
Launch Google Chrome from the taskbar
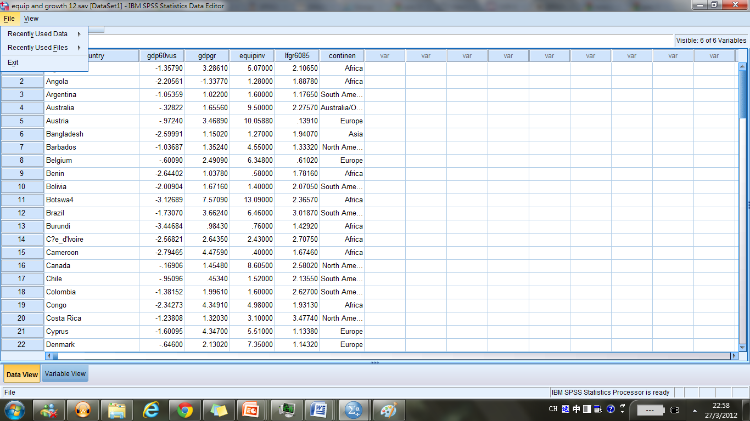tap(185, 409)
